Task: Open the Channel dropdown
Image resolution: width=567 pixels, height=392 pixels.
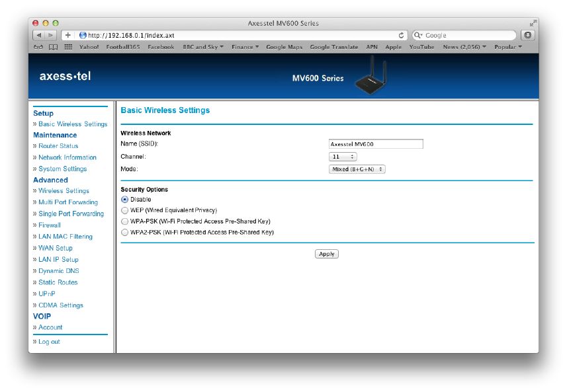Action: 343,157
